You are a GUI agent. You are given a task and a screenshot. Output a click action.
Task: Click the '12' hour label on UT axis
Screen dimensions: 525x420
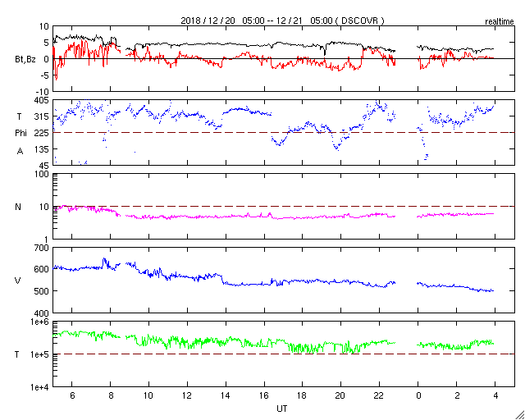coord(187,396)
